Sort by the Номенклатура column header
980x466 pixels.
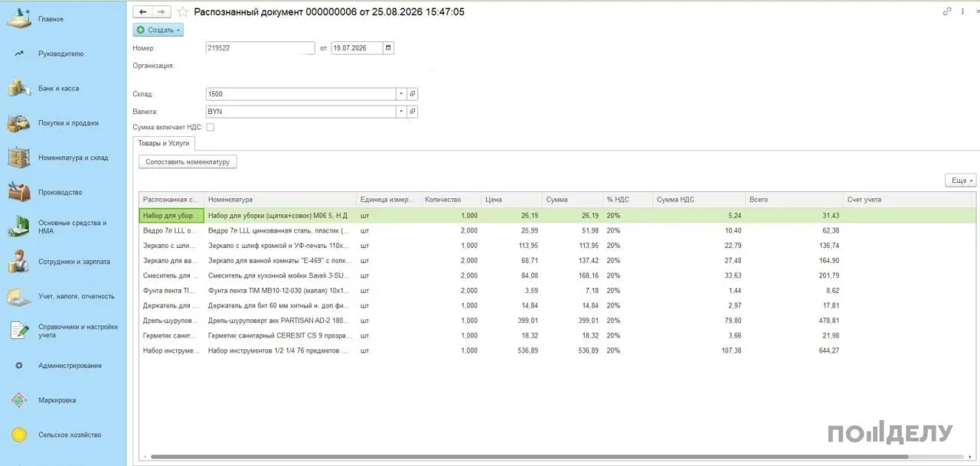tap(280, 200)
